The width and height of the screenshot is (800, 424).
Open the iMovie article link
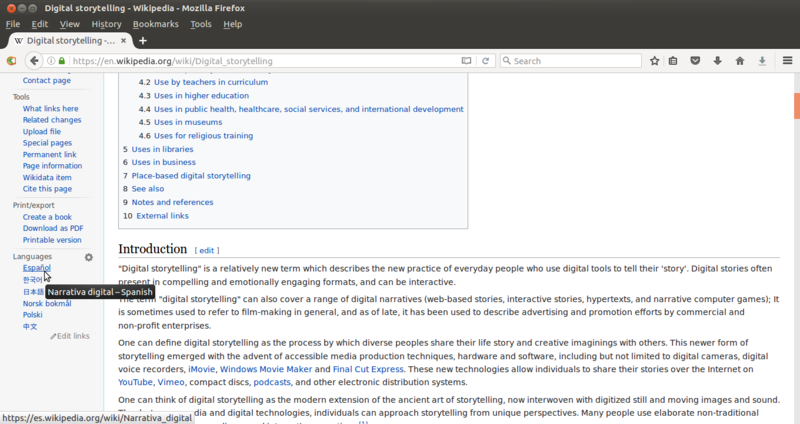[202, 369]
